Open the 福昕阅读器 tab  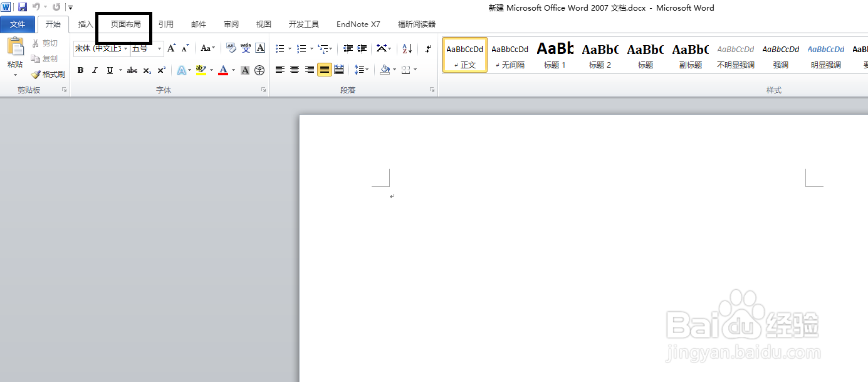tap(417, 24)
